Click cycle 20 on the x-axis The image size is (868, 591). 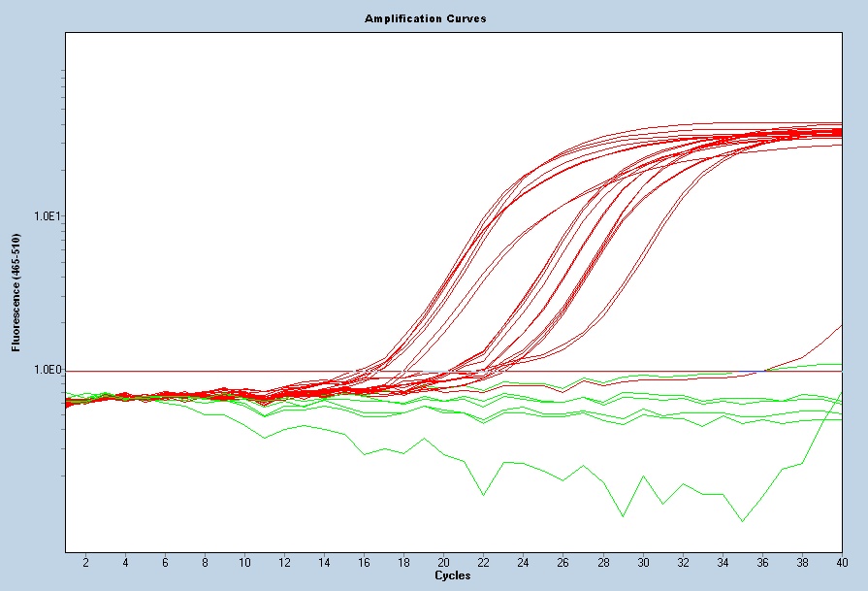[443, 563]
